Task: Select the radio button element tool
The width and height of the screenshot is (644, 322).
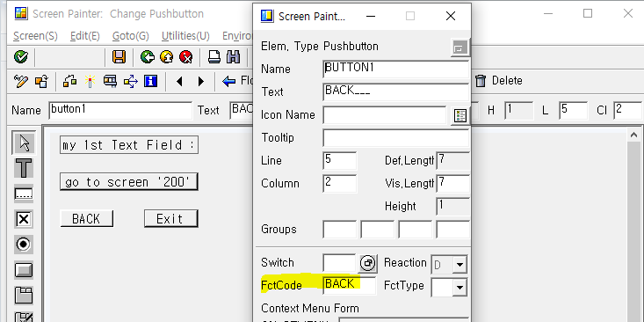Action: 24,245
